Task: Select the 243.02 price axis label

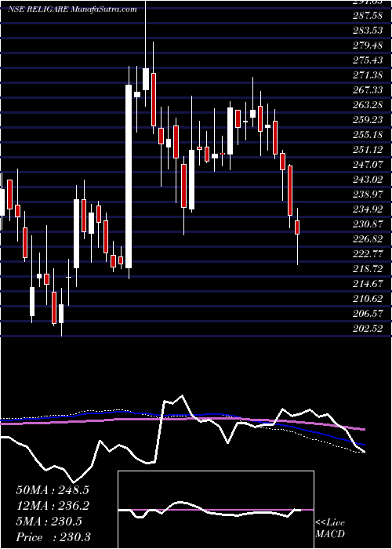Action: [368, 180]
